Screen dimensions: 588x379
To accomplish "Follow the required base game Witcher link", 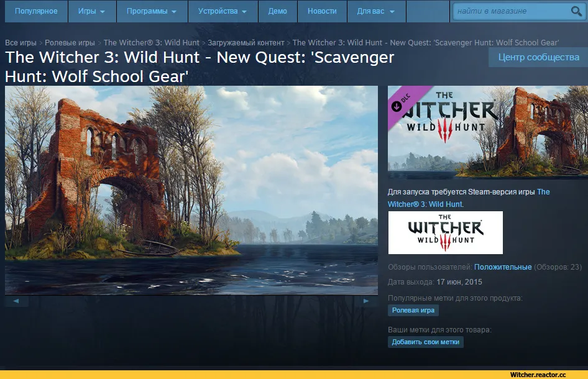I will tap(469, 198).
